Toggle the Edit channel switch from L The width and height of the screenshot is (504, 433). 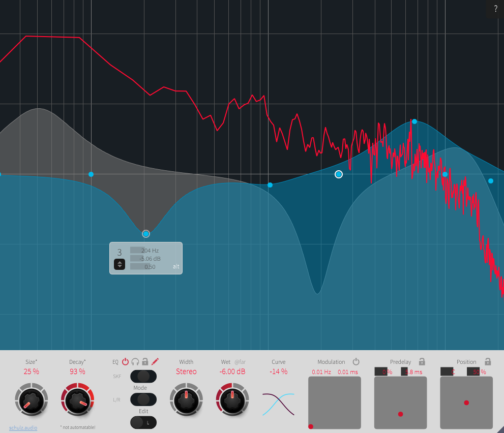[143, 422]
